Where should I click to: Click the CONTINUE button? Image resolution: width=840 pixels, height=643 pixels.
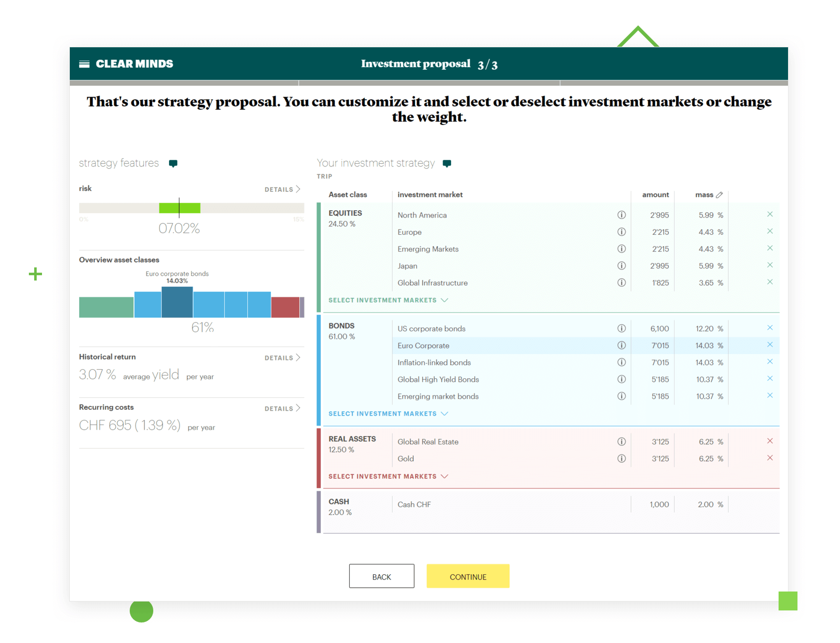pos(467,576)
